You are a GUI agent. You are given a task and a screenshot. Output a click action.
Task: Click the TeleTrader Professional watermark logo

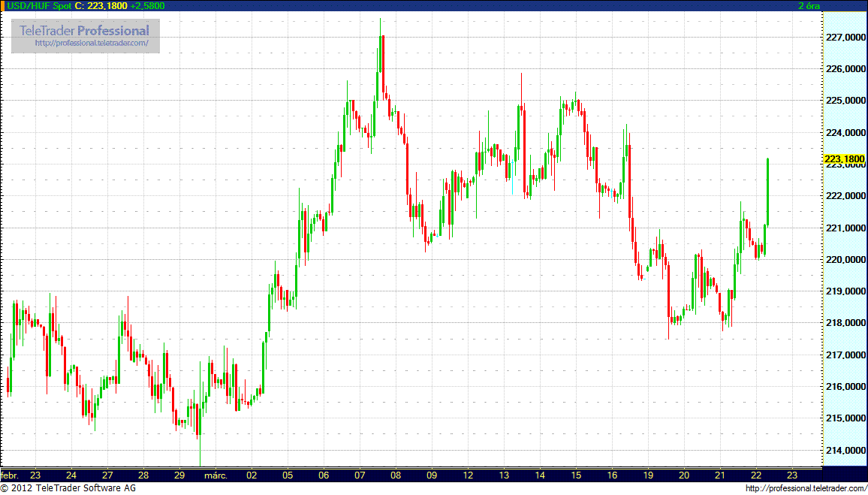click(x=84, y=31)
